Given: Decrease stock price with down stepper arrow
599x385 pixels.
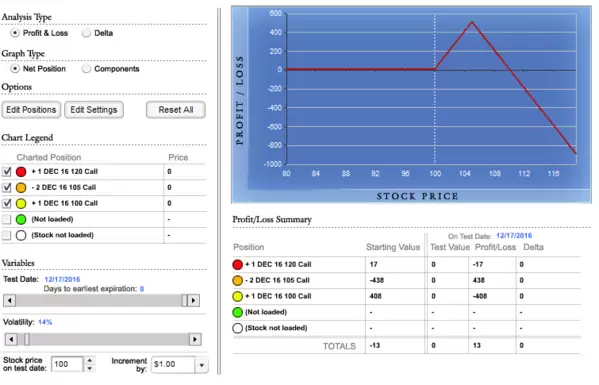Looking at the screenshot, I should click(89, 369).
